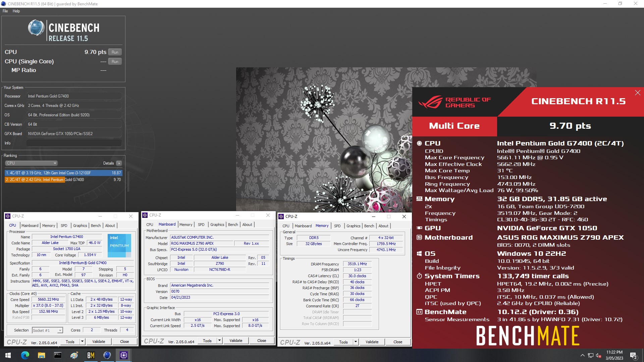Launch the Paint palette app from the taskbar
Image resolution: width=644 pixels, height=362 pixels.
pos(74,355)
